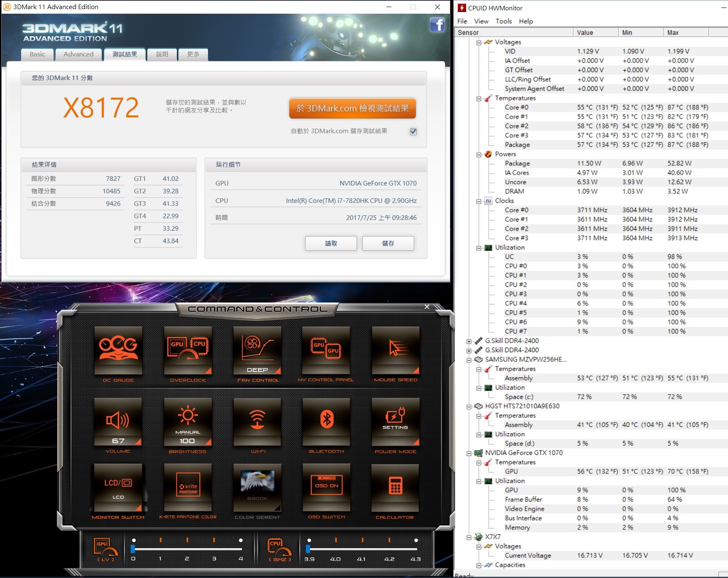Click the GPU LV level slider handle
The image size is (728, 578).
tap(133, 549)
